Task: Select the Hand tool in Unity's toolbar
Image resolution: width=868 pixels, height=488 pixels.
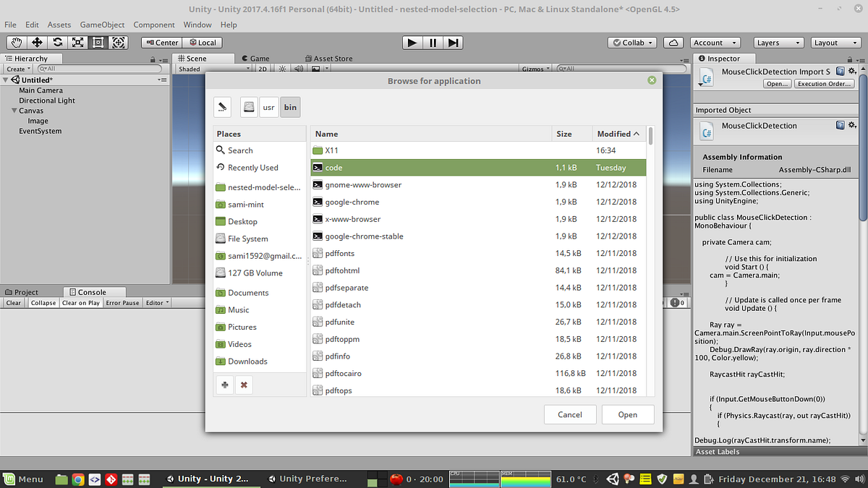Action: click(16, 43)
